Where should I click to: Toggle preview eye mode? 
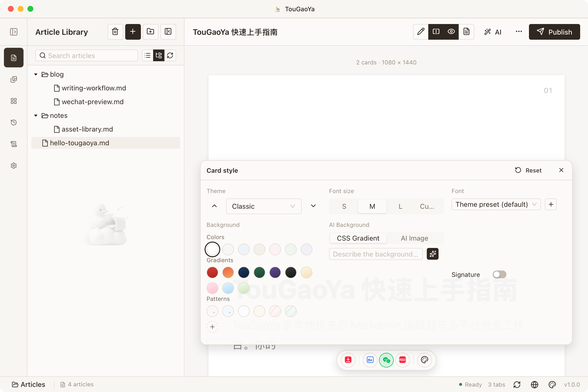[451, 32]
